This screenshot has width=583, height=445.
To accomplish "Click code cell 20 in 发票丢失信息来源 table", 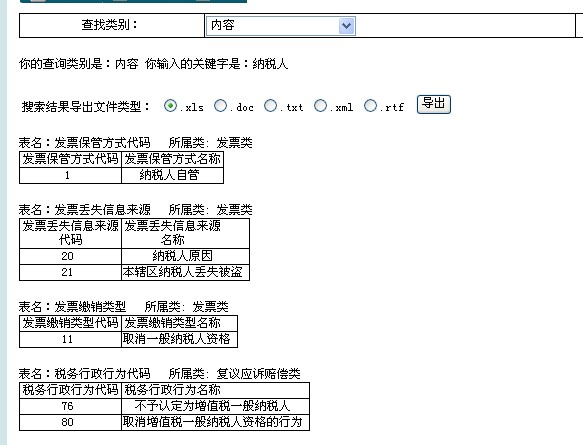I will [70, 256].
